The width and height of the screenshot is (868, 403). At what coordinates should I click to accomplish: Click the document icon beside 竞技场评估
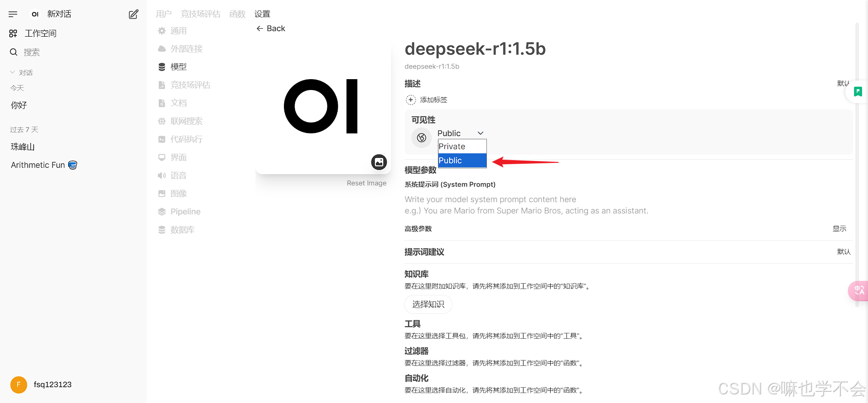162,85
